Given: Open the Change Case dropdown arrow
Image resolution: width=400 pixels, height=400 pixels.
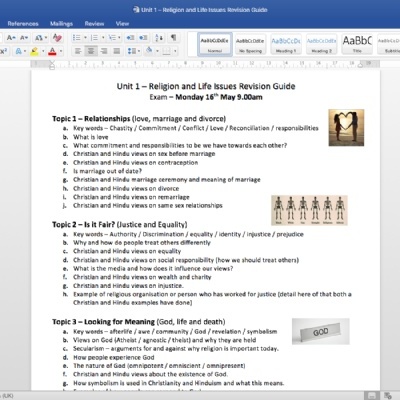Looking at the screenshot, I should tap(46, 38).
